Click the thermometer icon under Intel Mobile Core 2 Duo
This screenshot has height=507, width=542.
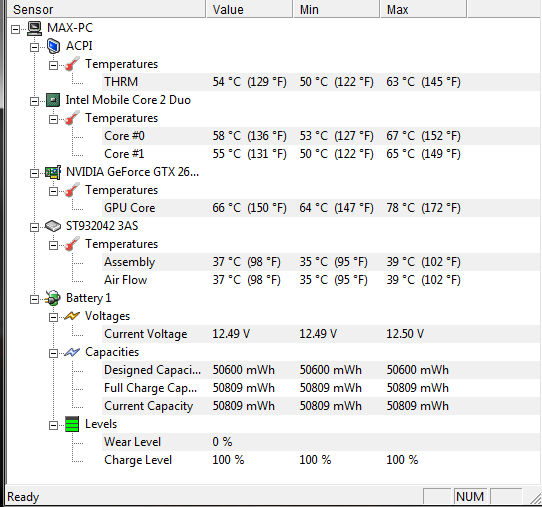(72, 118)
